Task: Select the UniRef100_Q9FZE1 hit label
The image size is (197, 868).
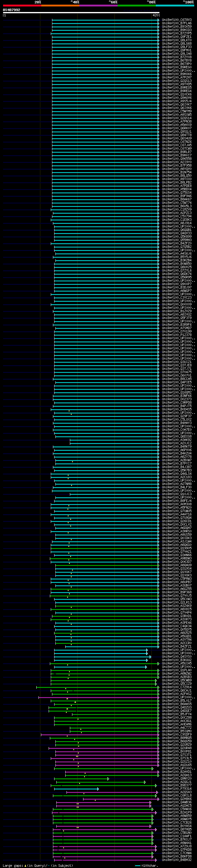Action: tap(177, 37)
